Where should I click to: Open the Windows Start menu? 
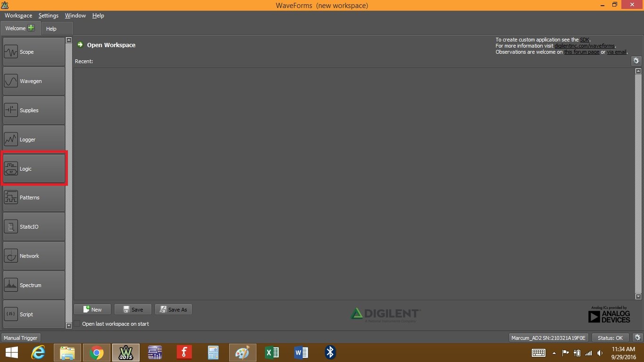[11, 353]
